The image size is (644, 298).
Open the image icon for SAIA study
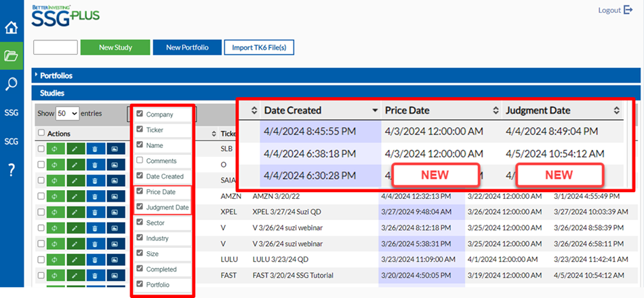(x=115, y=181)
